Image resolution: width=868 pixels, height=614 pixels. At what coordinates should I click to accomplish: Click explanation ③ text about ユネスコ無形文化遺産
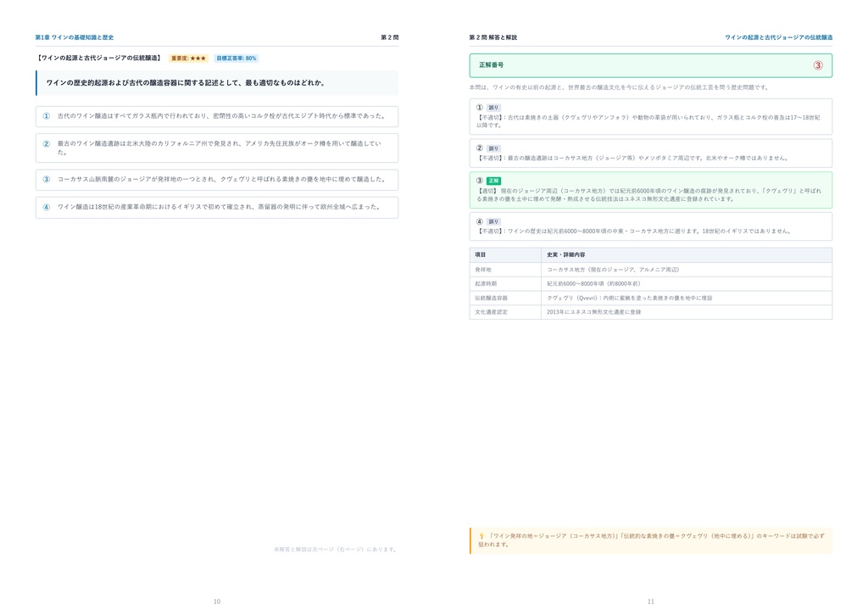(648, 195)
